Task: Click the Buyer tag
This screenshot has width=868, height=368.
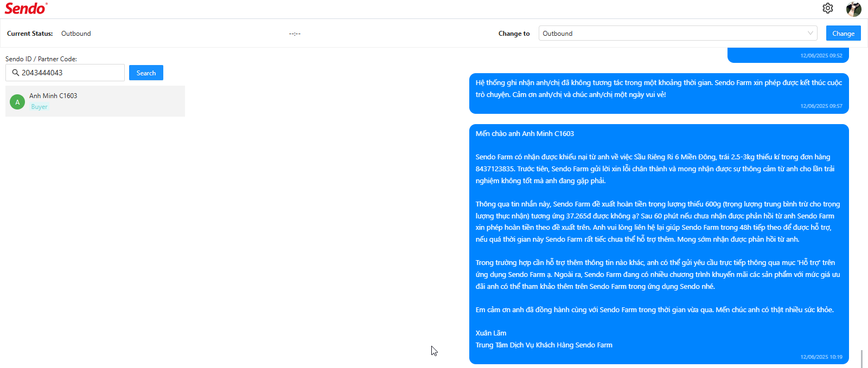Action: (39, 107)
